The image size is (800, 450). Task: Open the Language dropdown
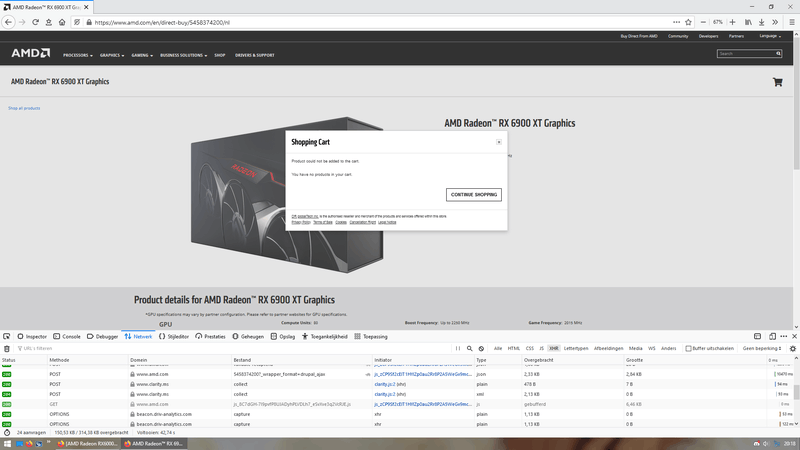coord(770,36)
